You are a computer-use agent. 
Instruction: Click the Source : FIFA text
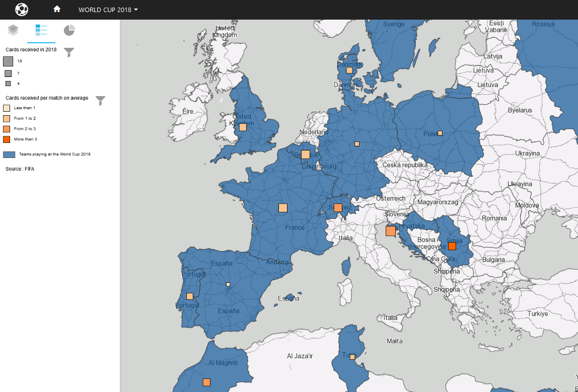(x=20, y=169)
